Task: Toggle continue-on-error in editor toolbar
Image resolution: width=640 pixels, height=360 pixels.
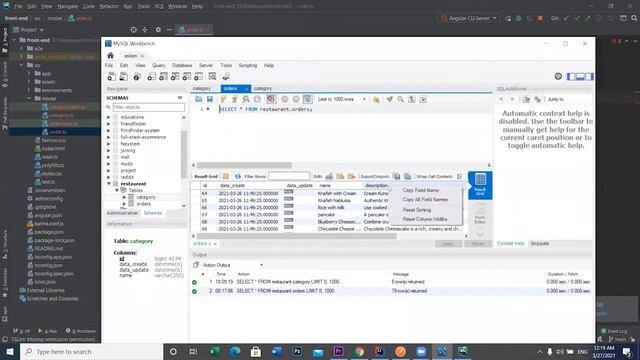Action: pyautogui.click(x=271, y=99)
